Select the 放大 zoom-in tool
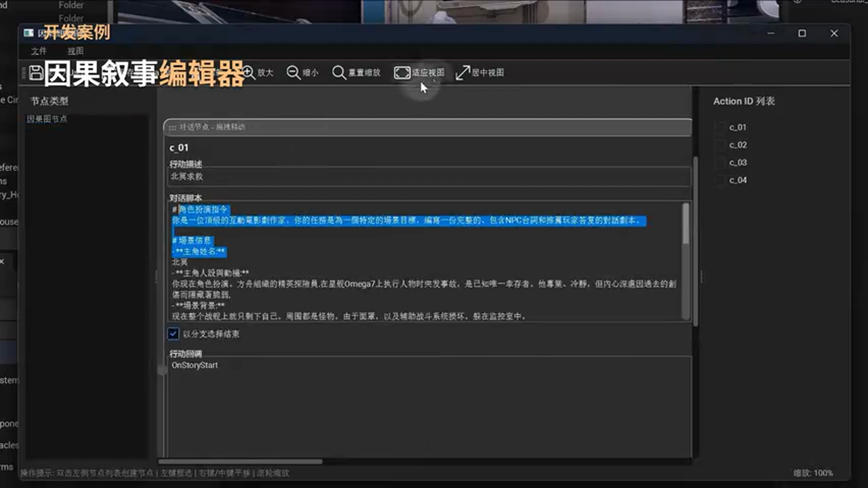Viewport: 868px width, 488px height. click(256, 73)
